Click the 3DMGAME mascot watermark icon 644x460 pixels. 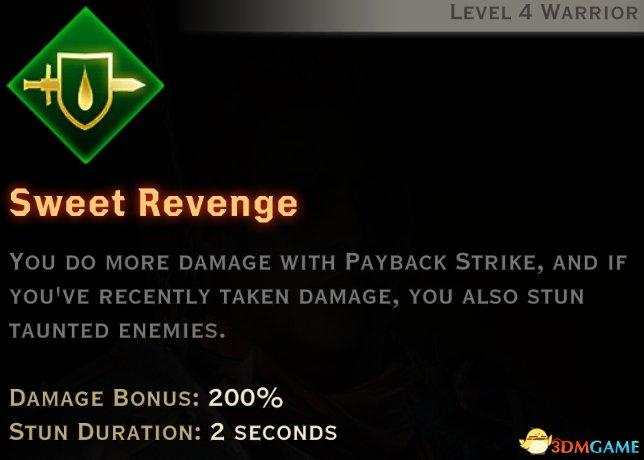pos(536,442)
